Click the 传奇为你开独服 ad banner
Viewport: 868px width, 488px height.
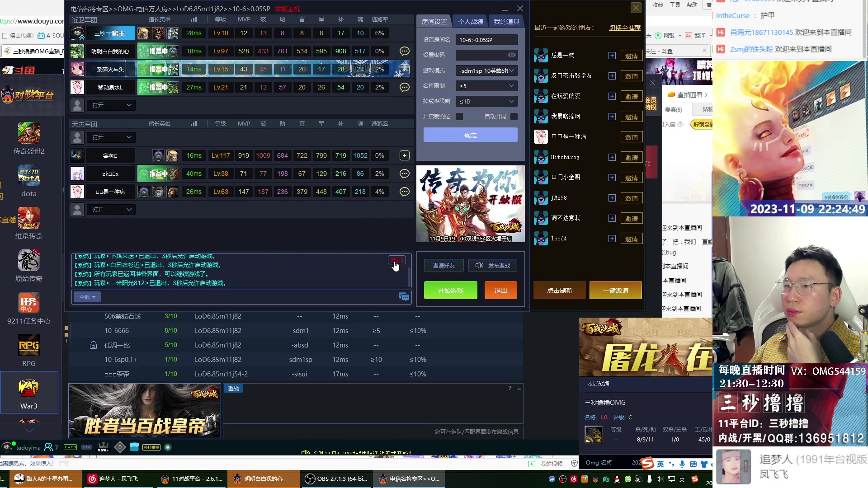(x=471, y=204)
